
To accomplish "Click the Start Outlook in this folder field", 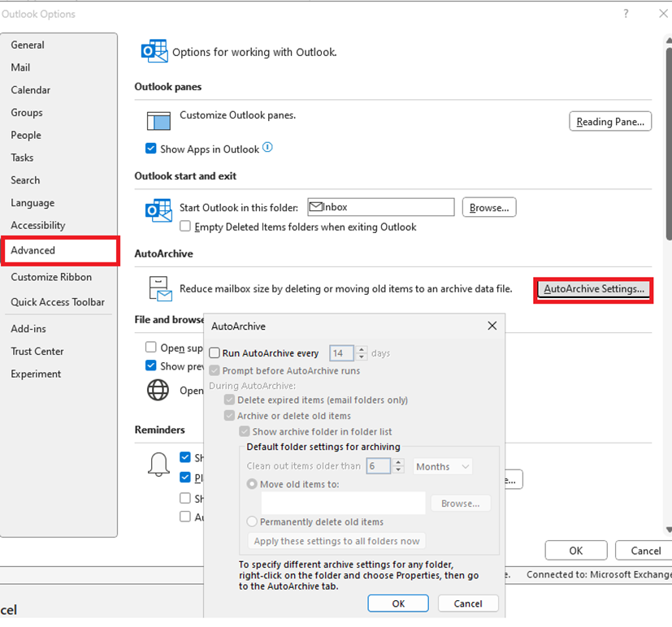I will [381, 207].
